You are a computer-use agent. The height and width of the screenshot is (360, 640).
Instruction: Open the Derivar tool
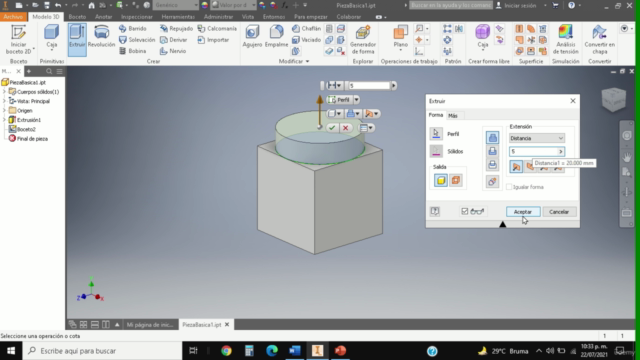pos(173,40)
